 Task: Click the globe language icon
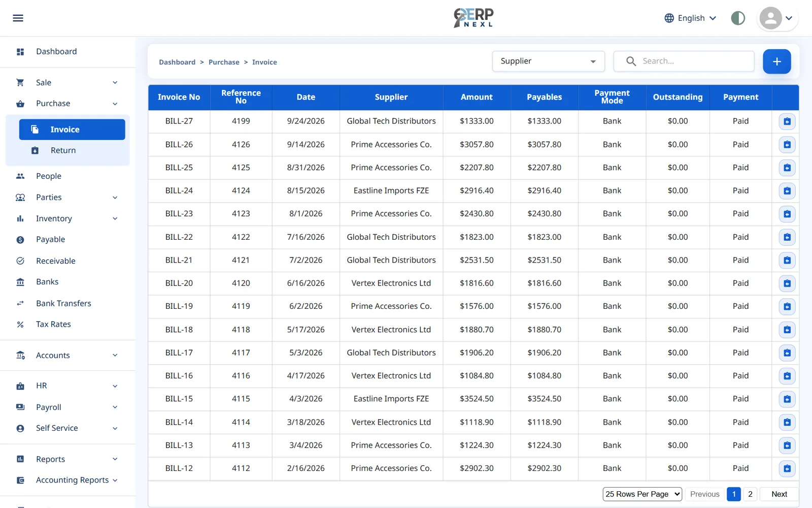pos(669,18)
